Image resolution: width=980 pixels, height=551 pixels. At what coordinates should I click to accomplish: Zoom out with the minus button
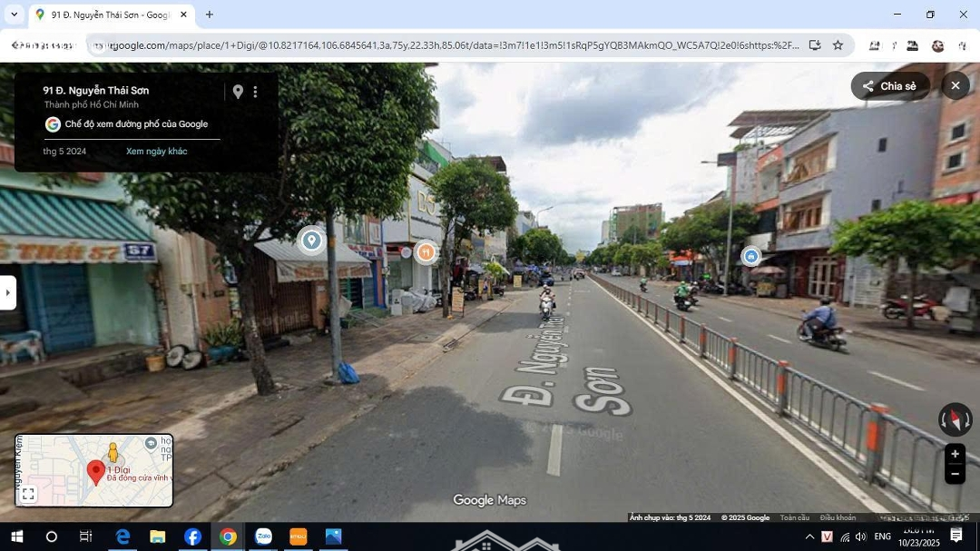coord(955,474)
